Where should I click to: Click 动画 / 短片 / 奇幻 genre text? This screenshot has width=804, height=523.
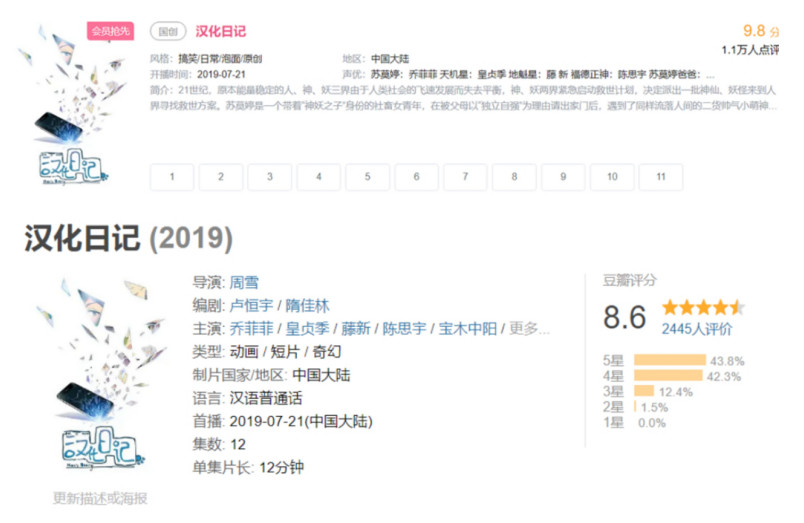(x=285, y=352)
